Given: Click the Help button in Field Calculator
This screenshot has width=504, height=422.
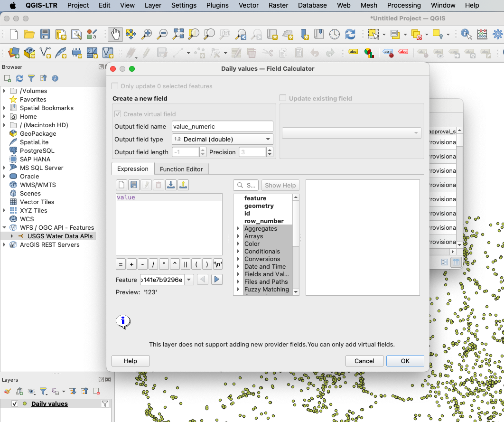Looking at the screenshot, I should pyautogui.click(x=130, y=361).
